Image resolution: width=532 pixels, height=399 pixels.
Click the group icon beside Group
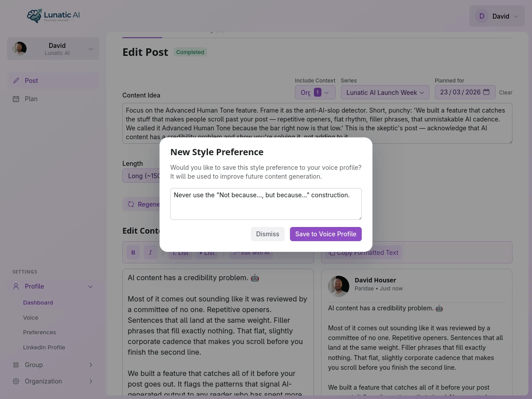[16, 365]
